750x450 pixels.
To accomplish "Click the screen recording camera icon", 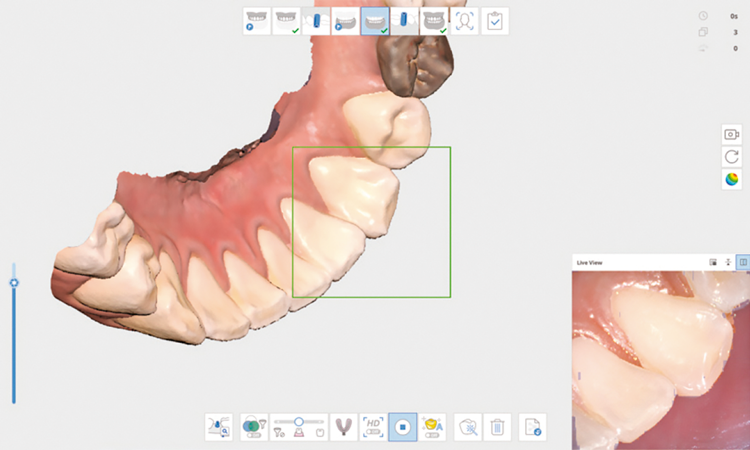I will [x=731, y=134].
